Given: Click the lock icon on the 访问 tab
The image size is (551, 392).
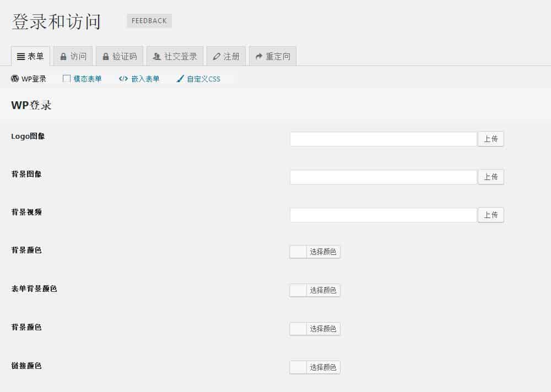Looking at the screenshot, I should click(x=63, y=57).
